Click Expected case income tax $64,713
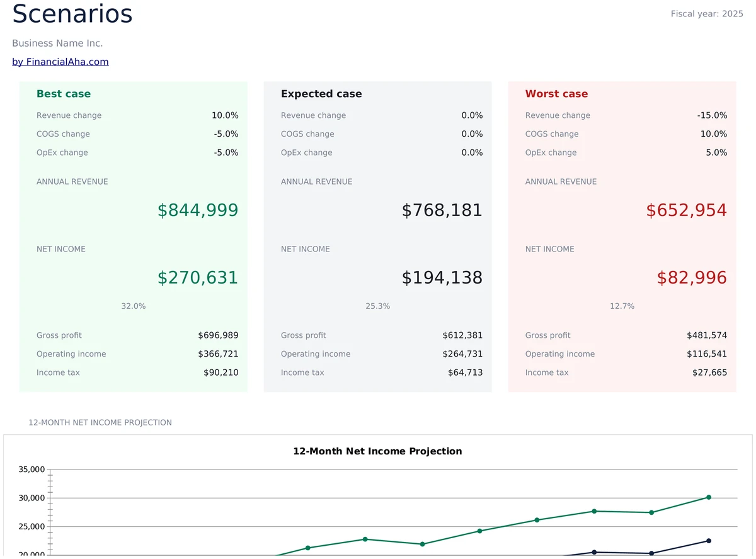Image resolution: width=756 pixels, height=559 pixels. point(466,373)
